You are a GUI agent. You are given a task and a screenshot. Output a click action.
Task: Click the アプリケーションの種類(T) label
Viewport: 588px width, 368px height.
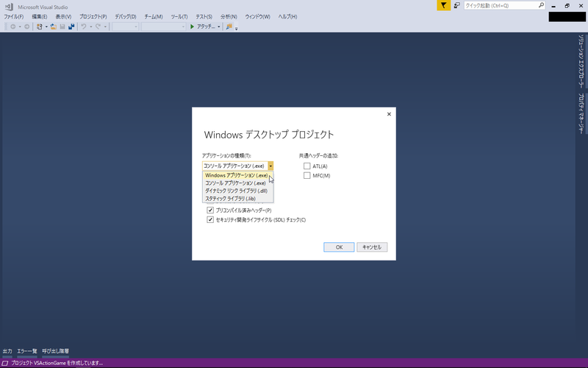coord(226,155)
